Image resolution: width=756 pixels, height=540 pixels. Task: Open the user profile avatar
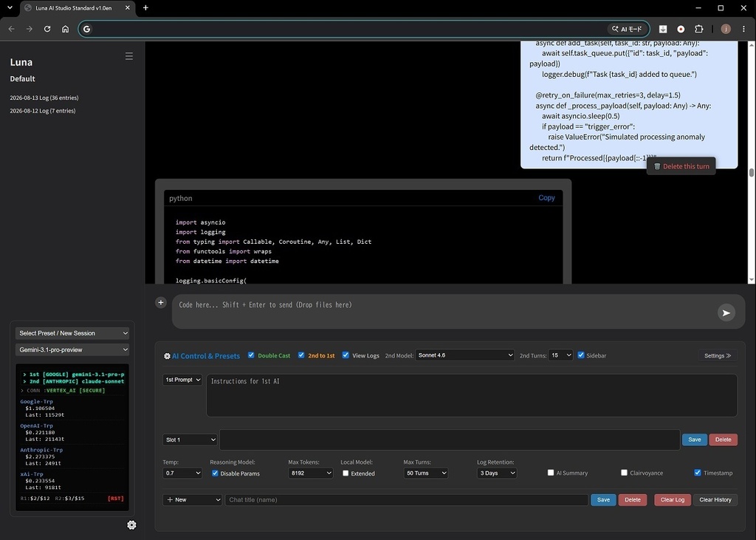click(726, 29)
